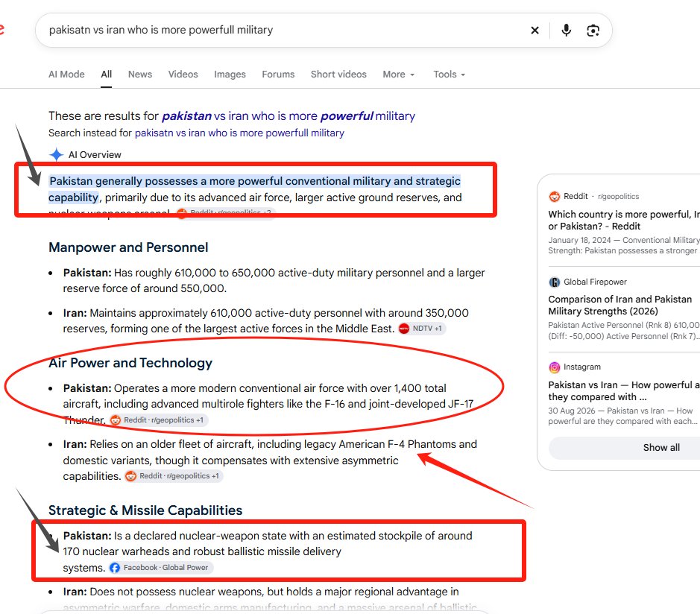Open 'Comparison of Iran and Pakistan Military Strengths'
Image resolution: width=700 pixels, height=614 pixels.
click(620, 306)
